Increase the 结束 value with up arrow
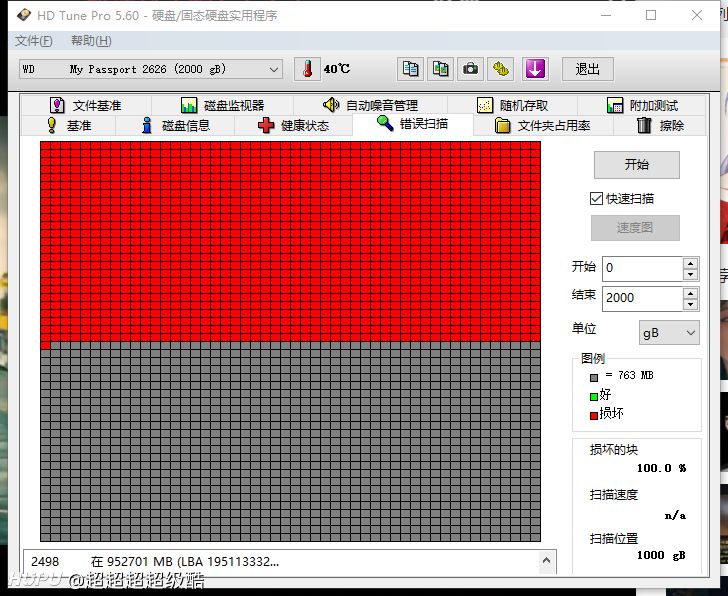 (690, 293)
